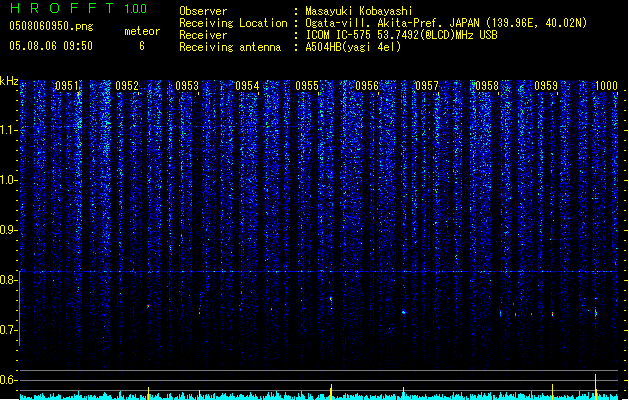Screen dimensions: 629x400
Task: Click the meteor echo just below 0.8 kHz near 0955
Action: (331, 302)
